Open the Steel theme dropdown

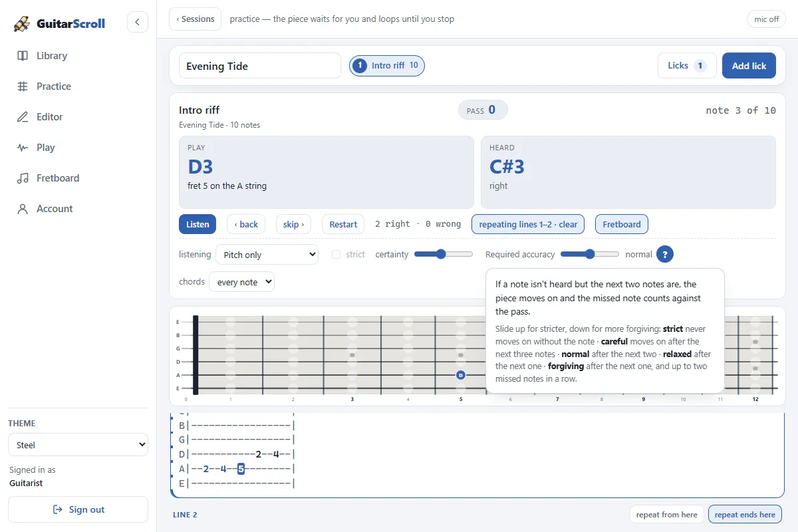78,445
